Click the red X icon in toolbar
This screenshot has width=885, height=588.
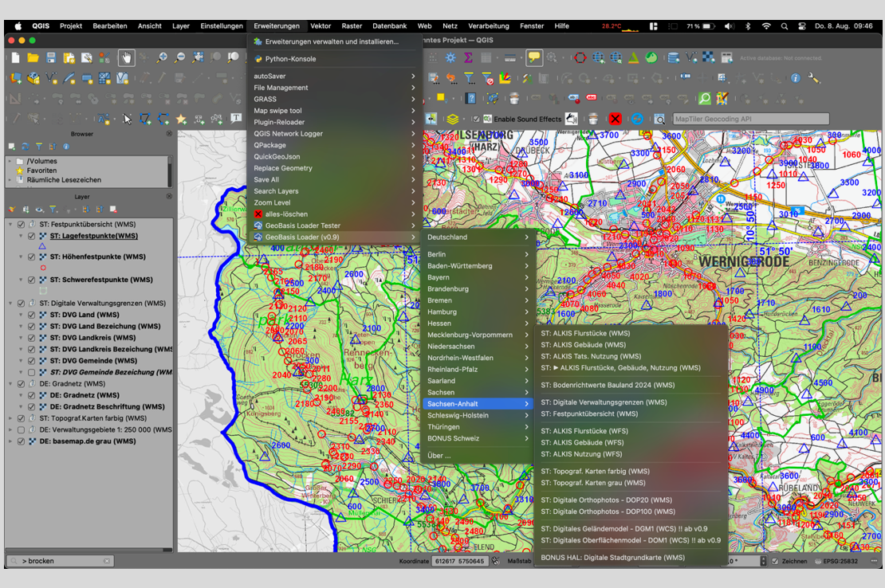615,119
